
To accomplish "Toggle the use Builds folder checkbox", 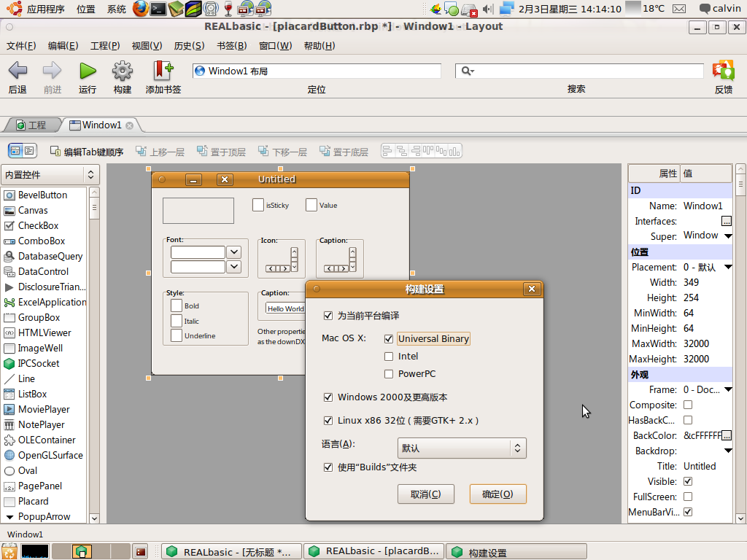I will point(328,467).
